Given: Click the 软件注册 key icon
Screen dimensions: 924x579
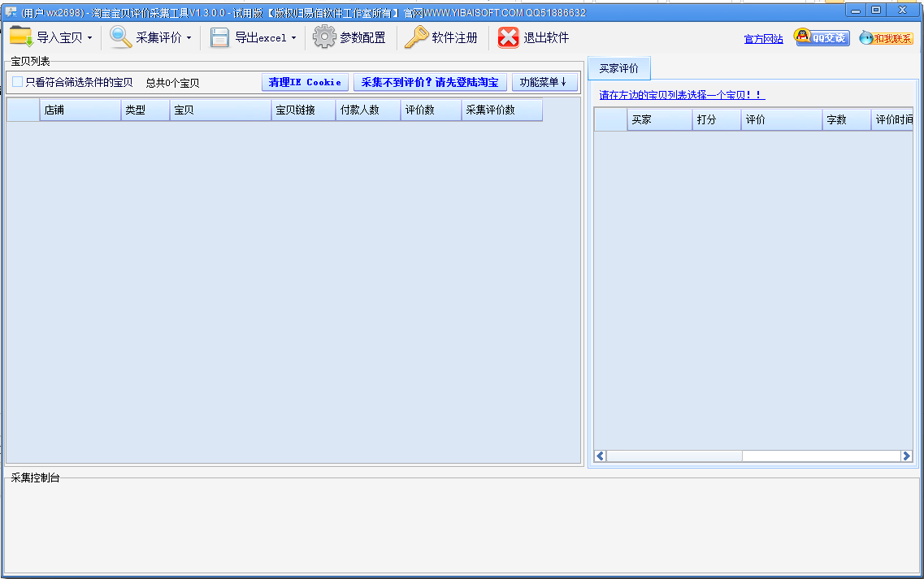Looking at the screenshot, I should coord(416,37).
